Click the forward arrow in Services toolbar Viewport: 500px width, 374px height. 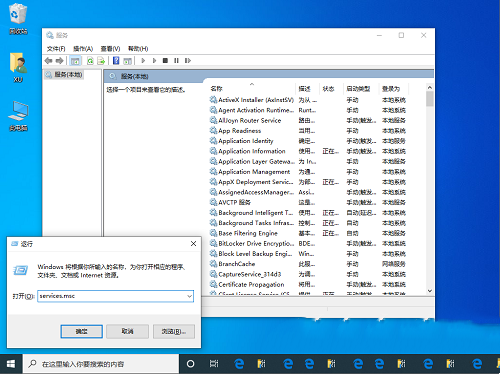[59, 61]
